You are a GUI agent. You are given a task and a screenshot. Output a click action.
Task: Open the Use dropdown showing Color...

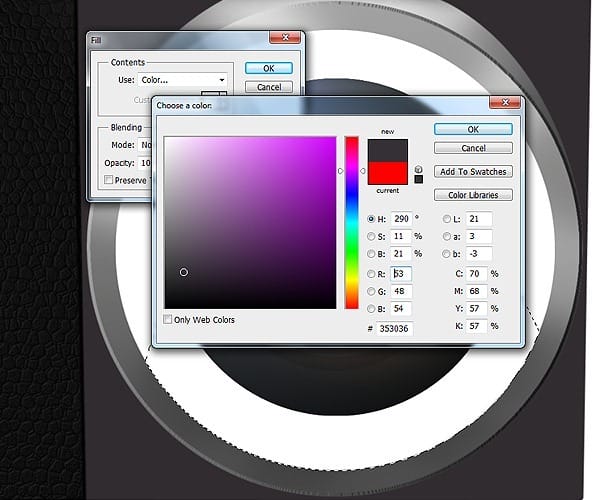182,80
